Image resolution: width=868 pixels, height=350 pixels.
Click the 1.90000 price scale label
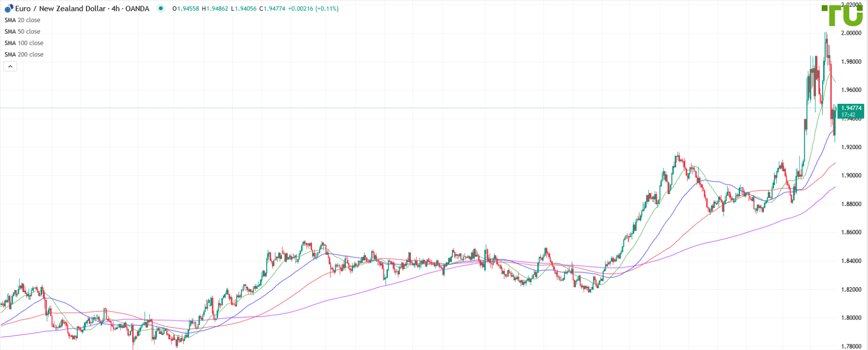pos(851,176)
